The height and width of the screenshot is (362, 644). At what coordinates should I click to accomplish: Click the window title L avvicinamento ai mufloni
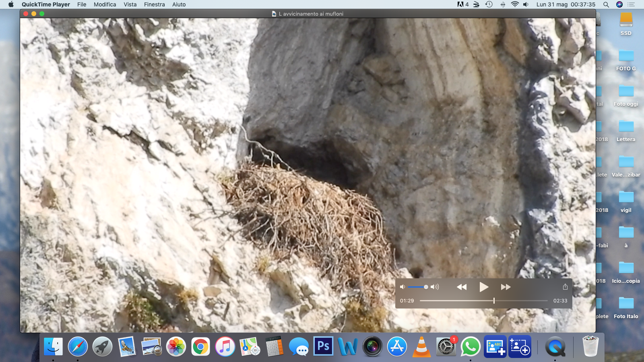coord(311,14)
